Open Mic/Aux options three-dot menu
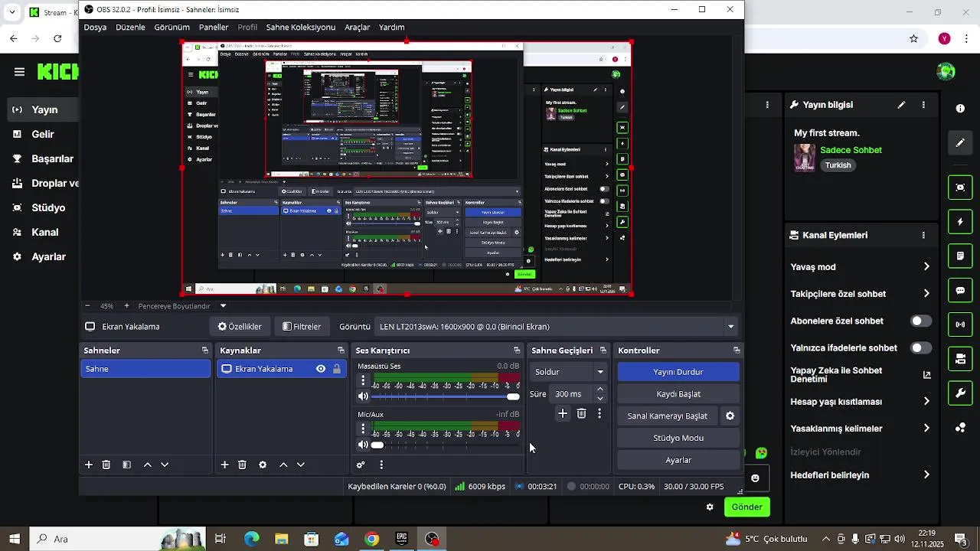 (x=363, y=429)
